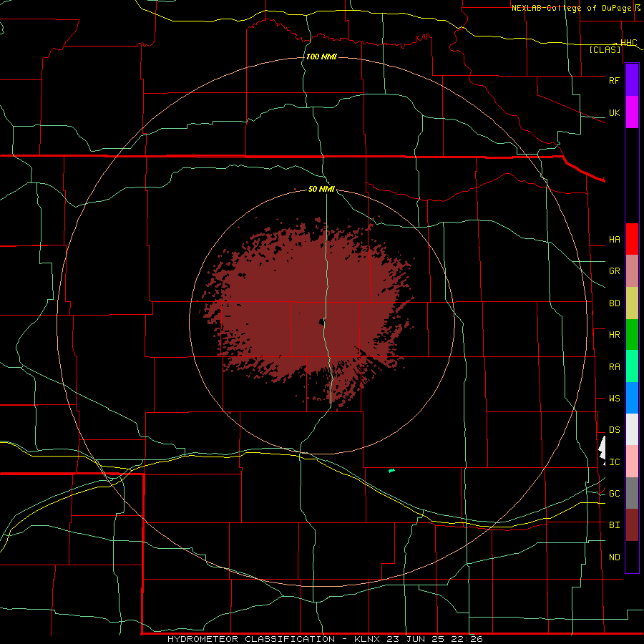
Task: Click the BI legend label
Action: point(614,525)
